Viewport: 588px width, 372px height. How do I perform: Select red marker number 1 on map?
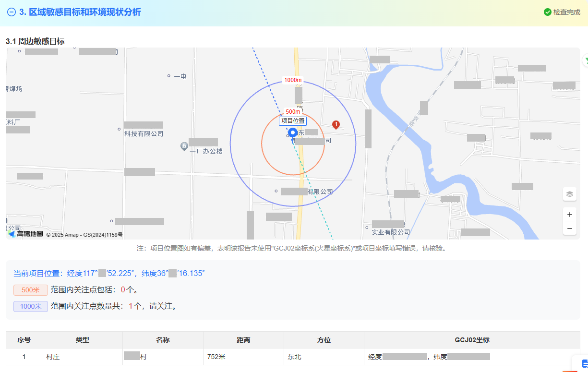(x=336, y=125)
